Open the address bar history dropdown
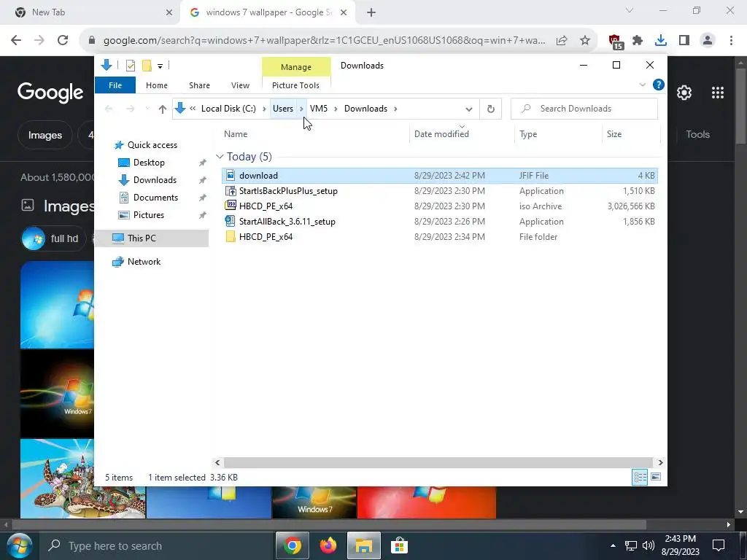This screenshot has width=747, height=560. pyautogui.click(x=469, y=109)
